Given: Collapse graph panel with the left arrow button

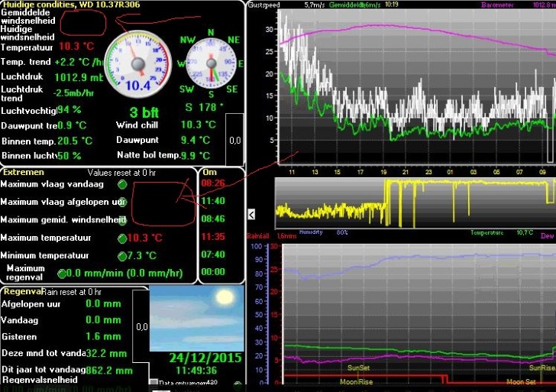Looking at the screenshot, I should [x=253, y=213].
